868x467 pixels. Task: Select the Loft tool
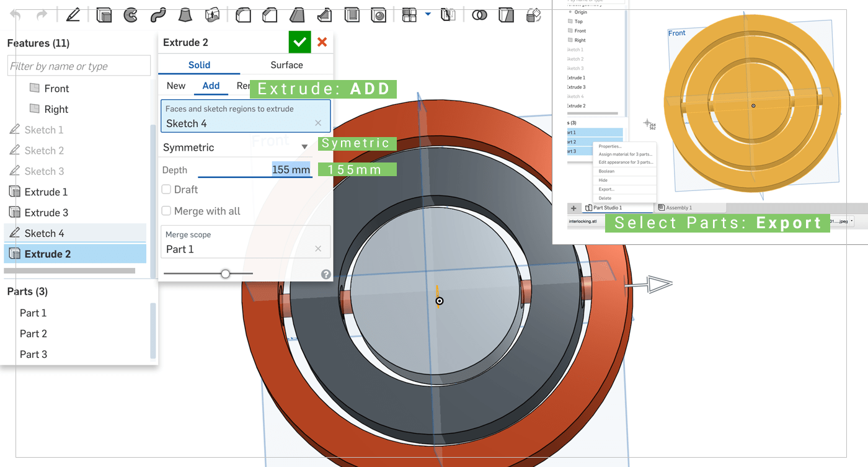click(x=185, y=14)
